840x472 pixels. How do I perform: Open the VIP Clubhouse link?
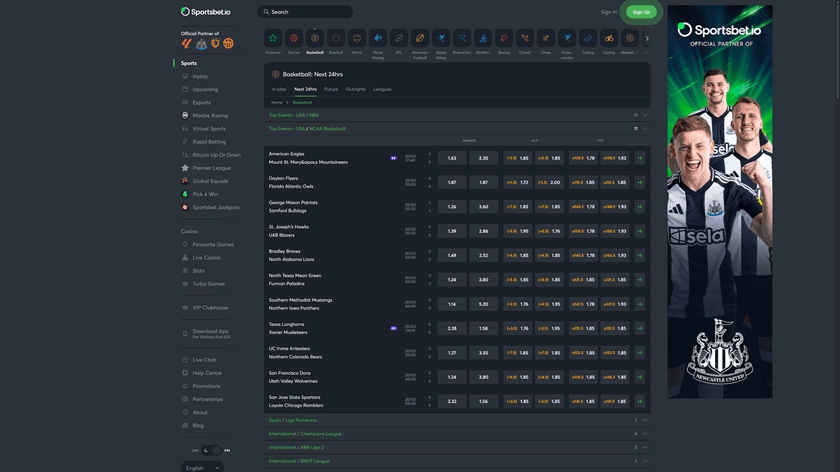tap(210, 308)
